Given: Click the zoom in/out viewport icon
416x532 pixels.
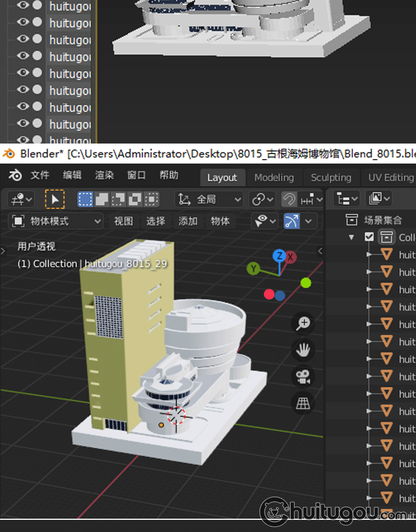Looking at the screenshot, I should [303, 324].
